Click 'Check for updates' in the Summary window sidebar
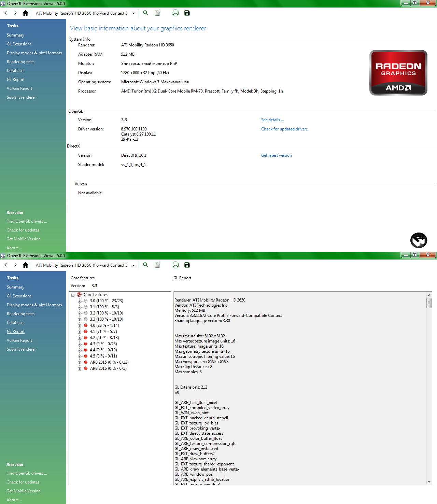Viewport: 437px width, 504px height. [23, 230]
